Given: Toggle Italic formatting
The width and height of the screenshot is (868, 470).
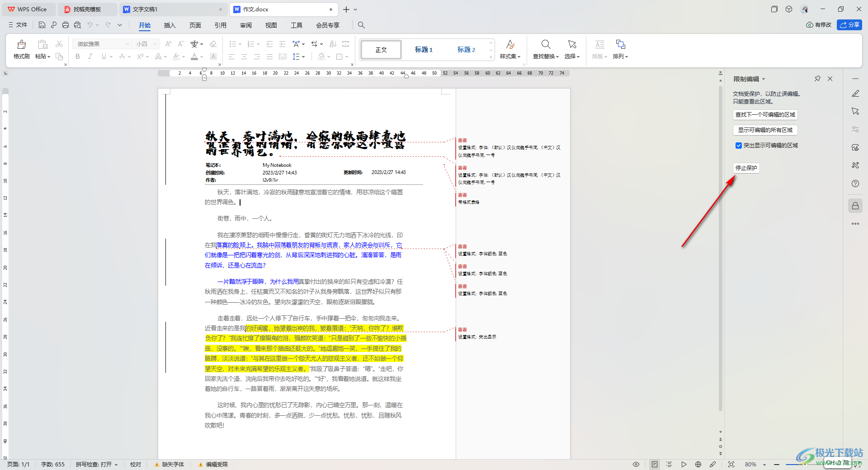Looking at the screenshot, I should click(x=90, y=56).
